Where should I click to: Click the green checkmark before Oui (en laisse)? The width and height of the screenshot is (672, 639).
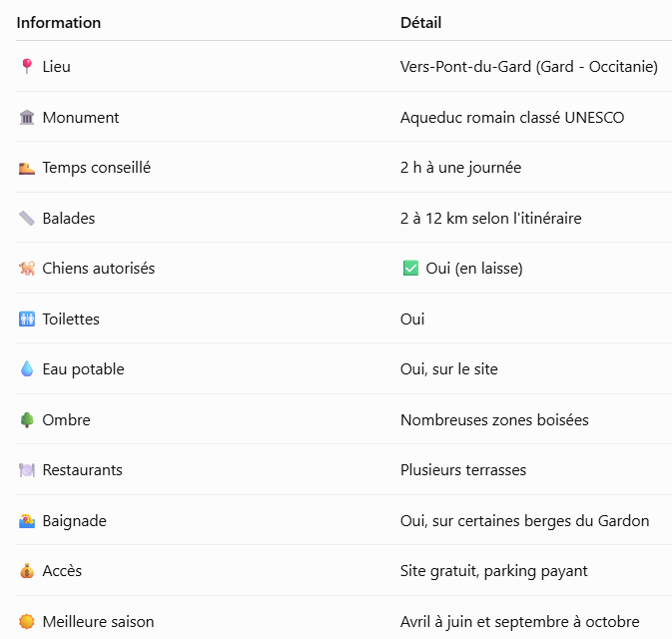[x=410, y=269]
